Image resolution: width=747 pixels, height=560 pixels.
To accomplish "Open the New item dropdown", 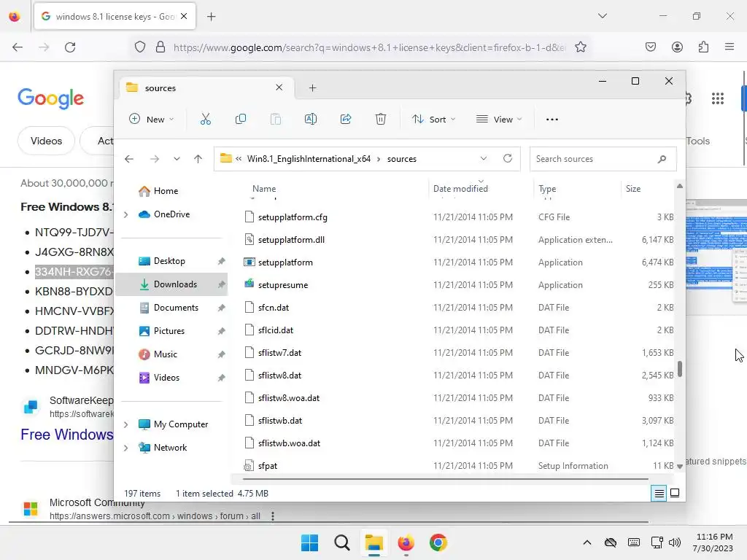I will tap(152, 119).
